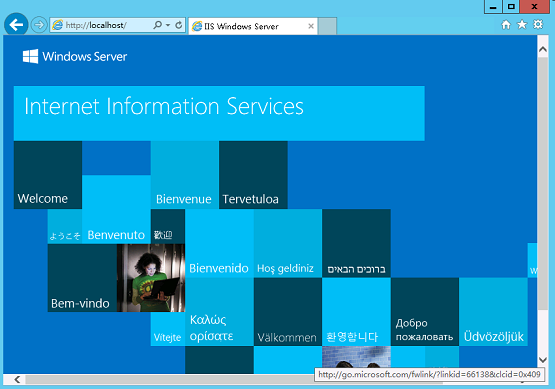Screen dimensions: 555x389
Task: Click the woman with laptop photo
Action: 151,278
